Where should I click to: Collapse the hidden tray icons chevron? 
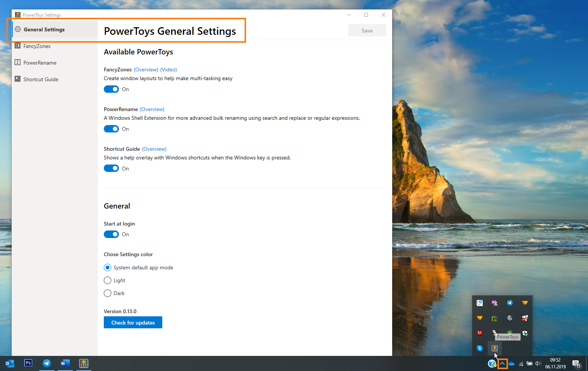point(502,364)
